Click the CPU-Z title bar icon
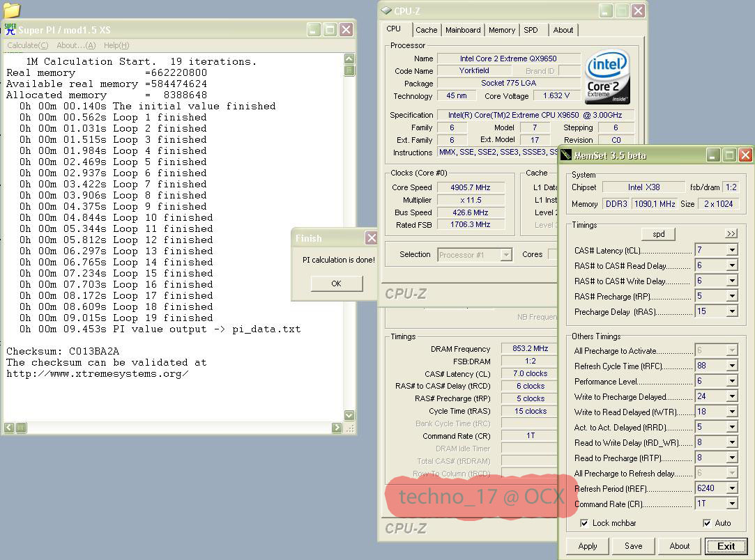755x560 pixels. (x=386, y=10)
